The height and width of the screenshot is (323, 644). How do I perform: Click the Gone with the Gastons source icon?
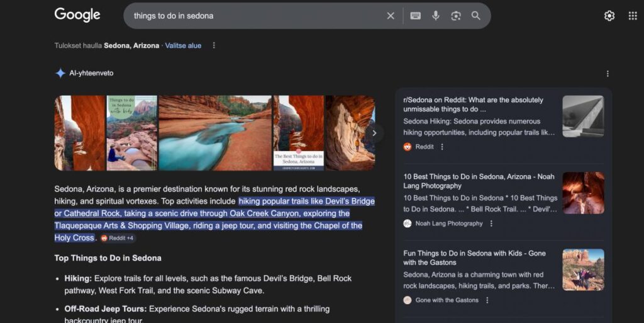click(407, 300)
